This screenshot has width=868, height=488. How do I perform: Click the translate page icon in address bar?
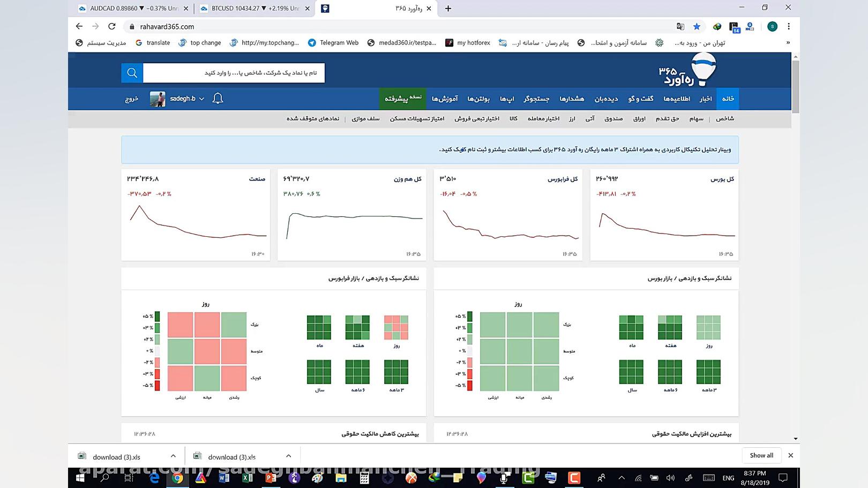680,26
